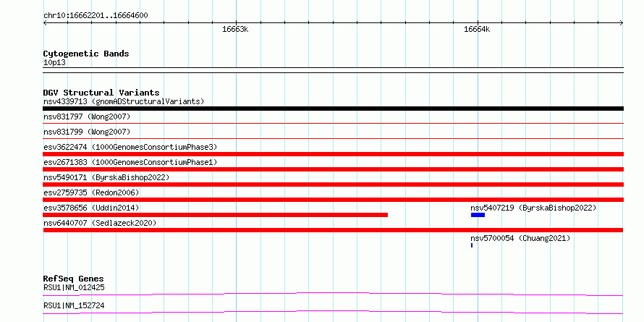This screenshot has height=322, width=644.
Task: Click the 16663k ruler tick label
Action: click(235, 29)
